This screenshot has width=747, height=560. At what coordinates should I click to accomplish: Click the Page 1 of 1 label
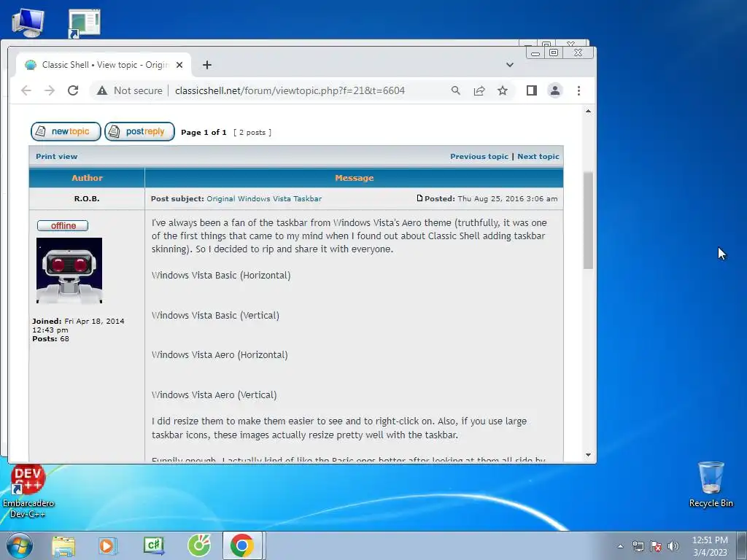tap(204, 133)
